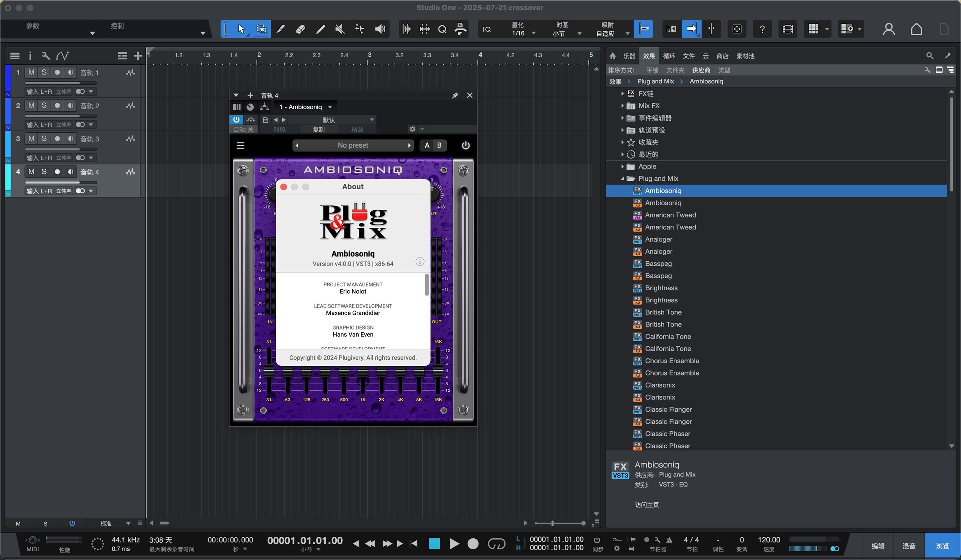Click the Zoom magnifier tool
Image resolution: width=961 pixels, height=560 pixels.
click(x=442, y=29)
